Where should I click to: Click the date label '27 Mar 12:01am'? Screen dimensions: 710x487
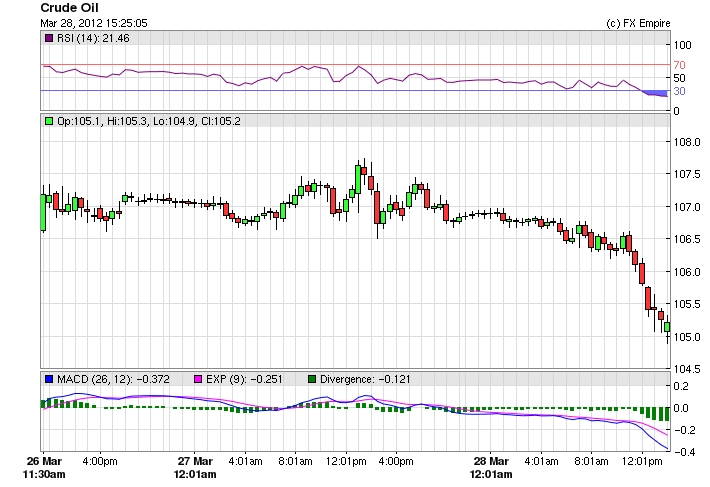coord(195,468)
